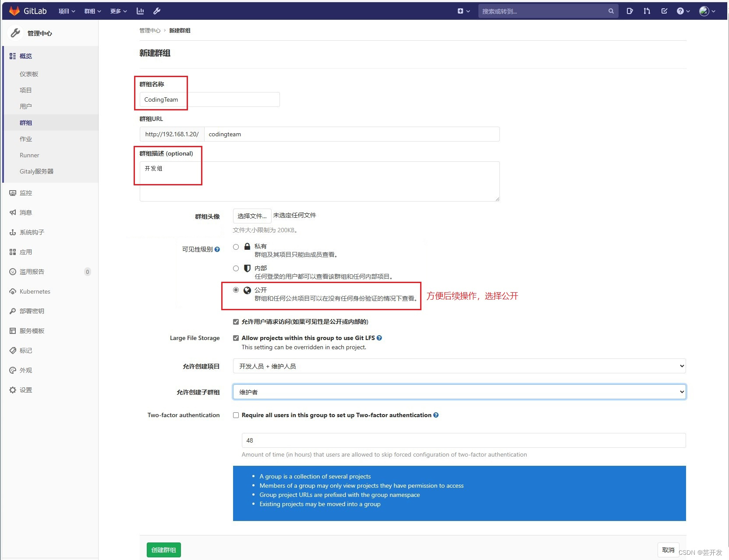Open Gitaly服务器 in the sidebar

pos(37,171)
